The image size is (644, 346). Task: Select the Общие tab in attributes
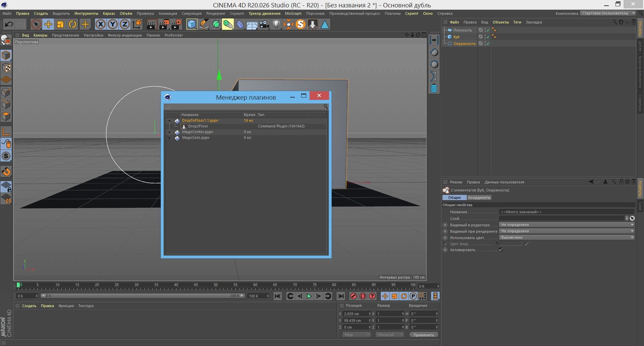454,197
